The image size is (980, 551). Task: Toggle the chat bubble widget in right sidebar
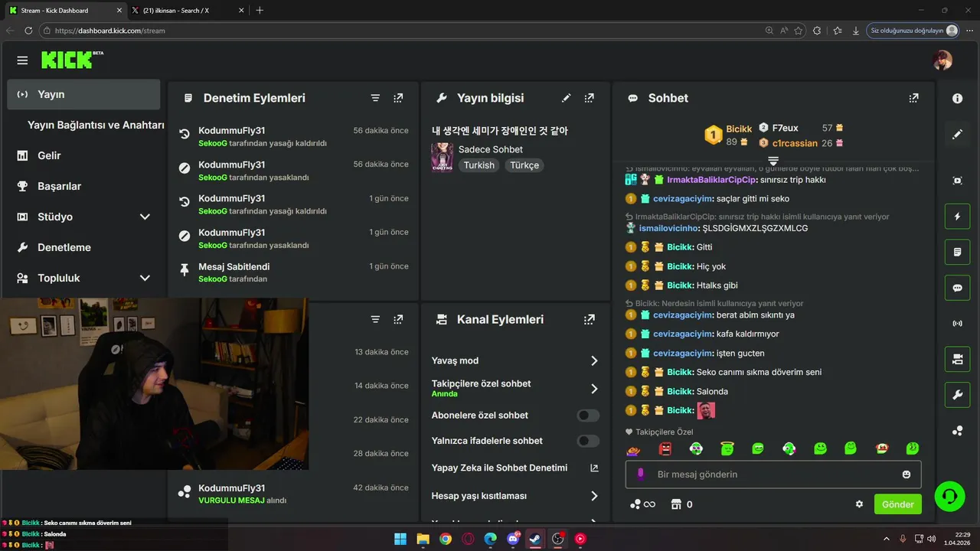pyautogui.click(x=957, y=288)
